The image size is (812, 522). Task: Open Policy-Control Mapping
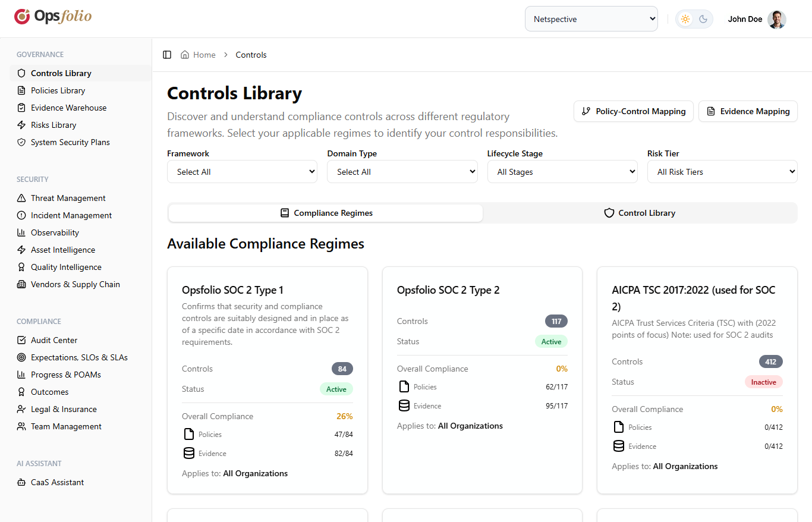pos(633,111)
